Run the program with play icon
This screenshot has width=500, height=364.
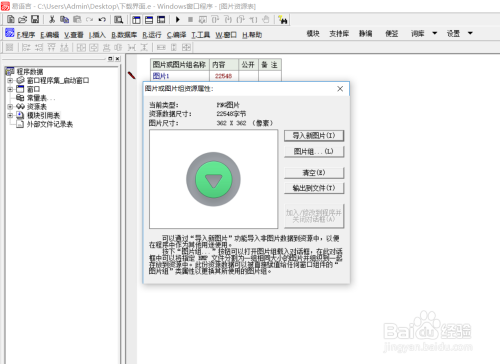point(178,20)
